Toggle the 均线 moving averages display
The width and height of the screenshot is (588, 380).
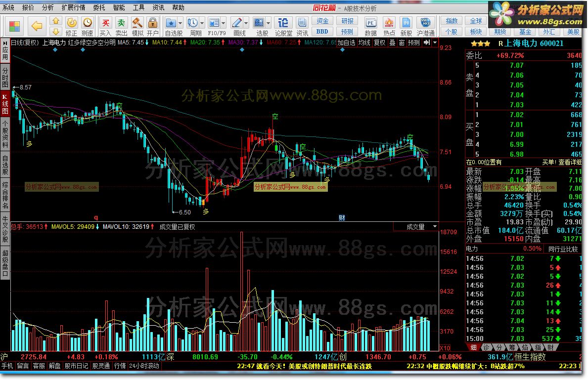364,42
